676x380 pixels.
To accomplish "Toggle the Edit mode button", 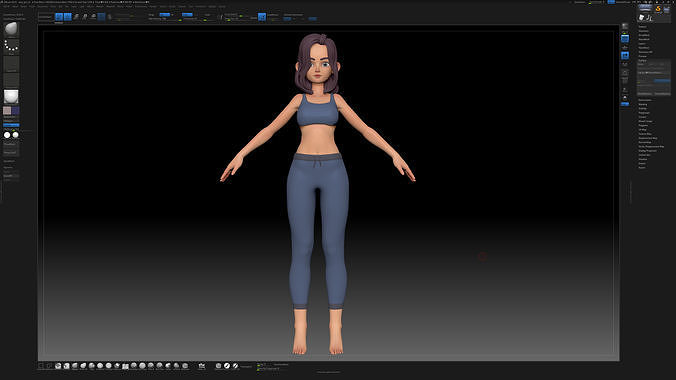I will [59, 16].
